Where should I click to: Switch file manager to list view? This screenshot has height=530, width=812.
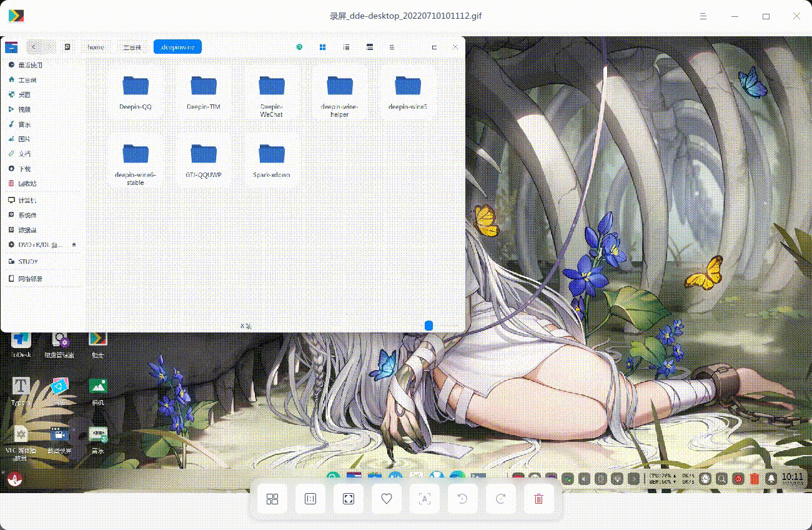[346, 47]
